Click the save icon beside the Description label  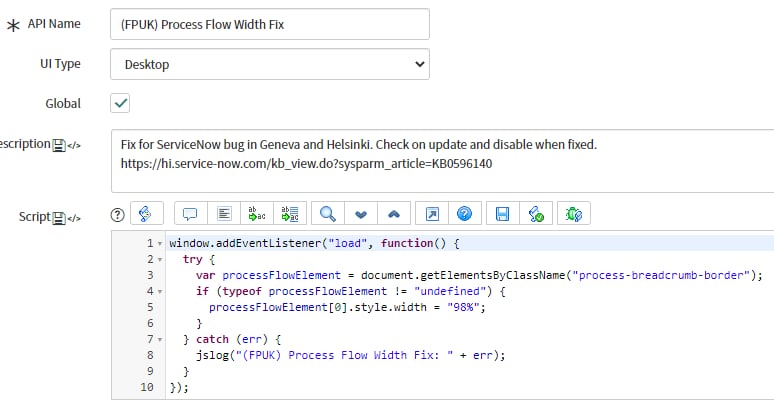click(x=59, y=145)
